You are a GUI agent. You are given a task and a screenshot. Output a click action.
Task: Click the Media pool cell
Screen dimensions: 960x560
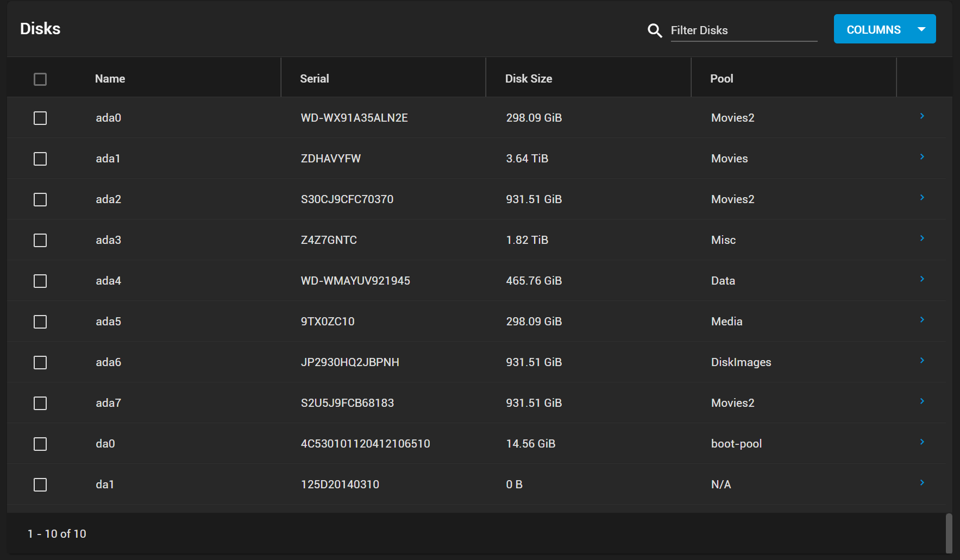pyautogui.click(x=727, y=322)
